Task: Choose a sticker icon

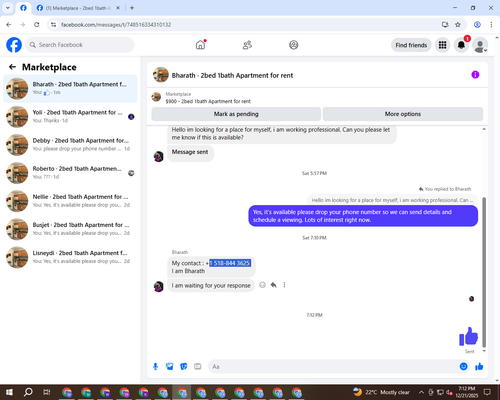Action: coord(184,367)
